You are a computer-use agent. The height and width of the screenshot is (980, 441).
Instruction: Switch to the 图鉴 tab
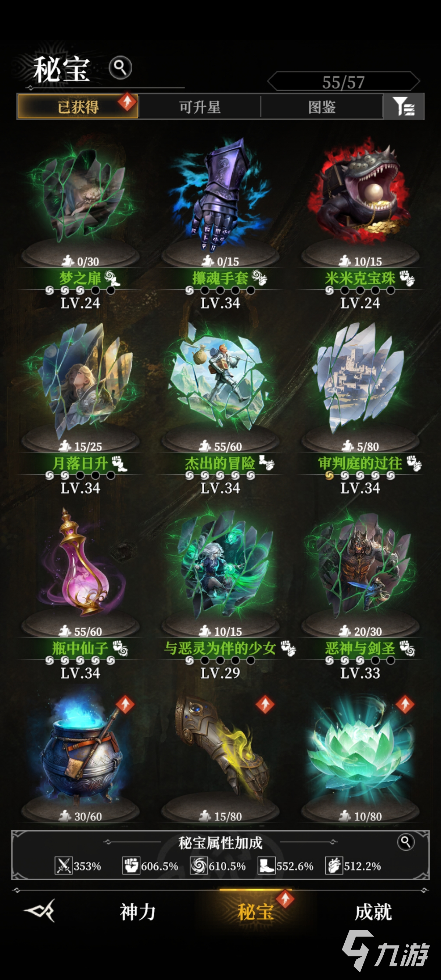[x=322, y=107]
